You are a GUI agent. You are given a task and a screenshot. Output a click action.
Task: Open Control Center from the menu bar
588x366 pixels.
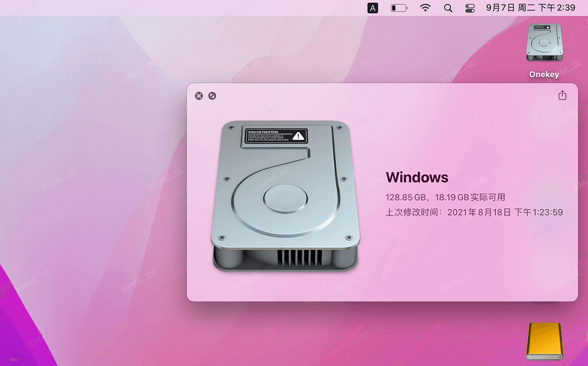tap(470, 8)
